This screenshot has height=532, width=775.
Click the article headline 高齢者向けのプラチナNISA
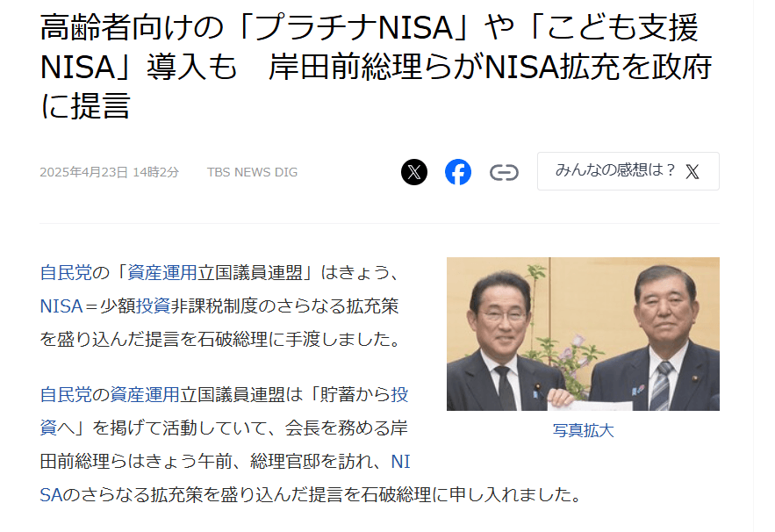[x=376, y=66]
